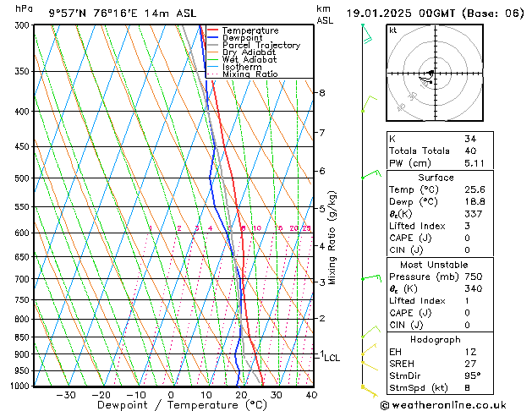Click the K index value 34
The image size is (532, 411).
(x=470, y=139)
